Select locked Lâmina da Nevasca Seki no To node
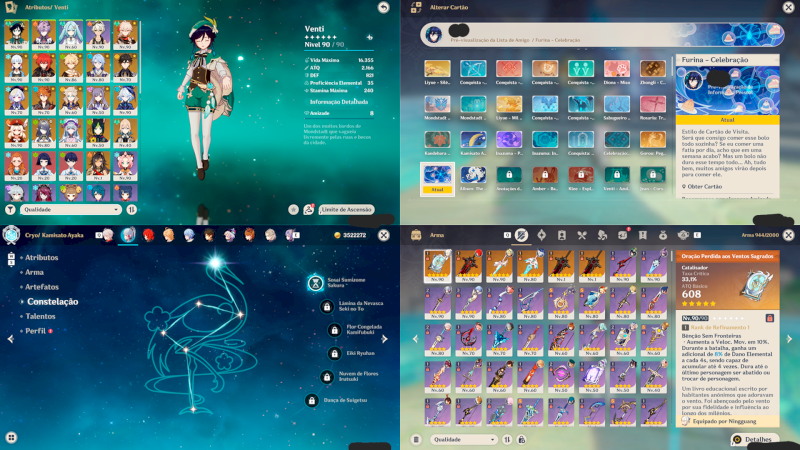Screen dimensions: 800x450 click(x=327, y=306)
